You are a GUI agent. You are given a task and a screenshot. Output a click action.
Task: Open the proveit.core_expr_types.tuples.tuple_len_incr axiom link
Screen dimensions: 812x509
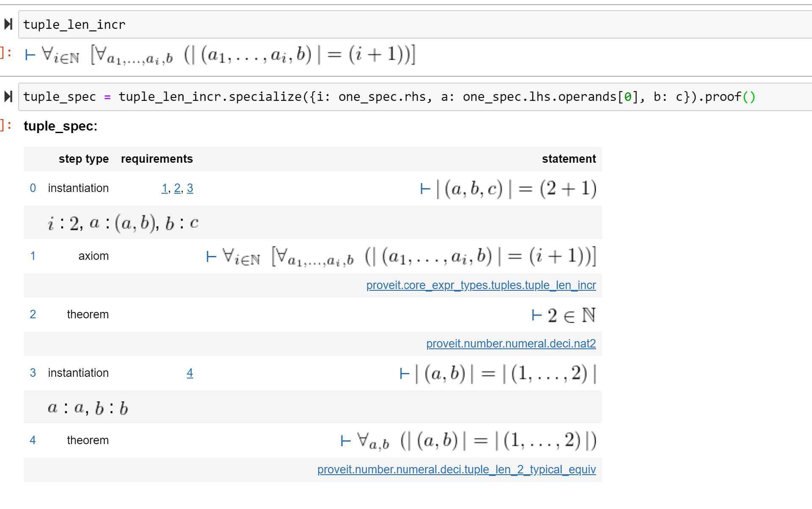481,285
